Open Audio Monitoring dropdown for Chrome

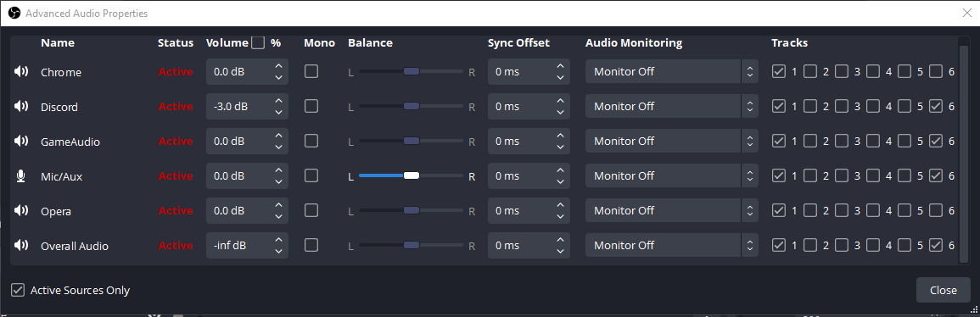click(x=672, y=71)
